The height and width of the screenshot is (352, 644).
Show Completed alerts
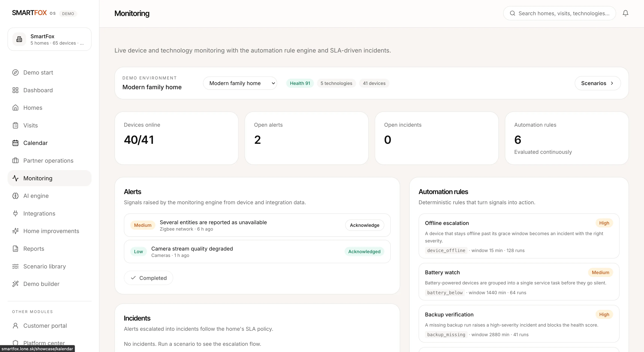point(149,278)
